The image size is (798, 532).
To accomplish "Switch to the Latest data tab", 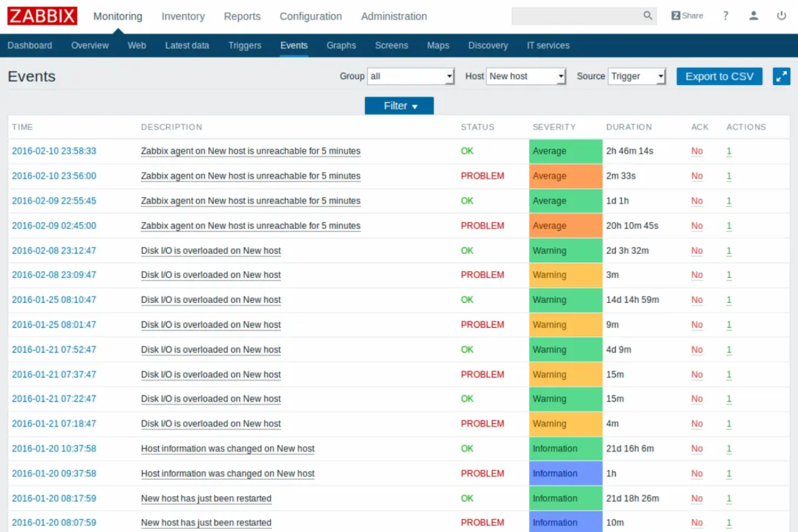I will pos(187,45).
